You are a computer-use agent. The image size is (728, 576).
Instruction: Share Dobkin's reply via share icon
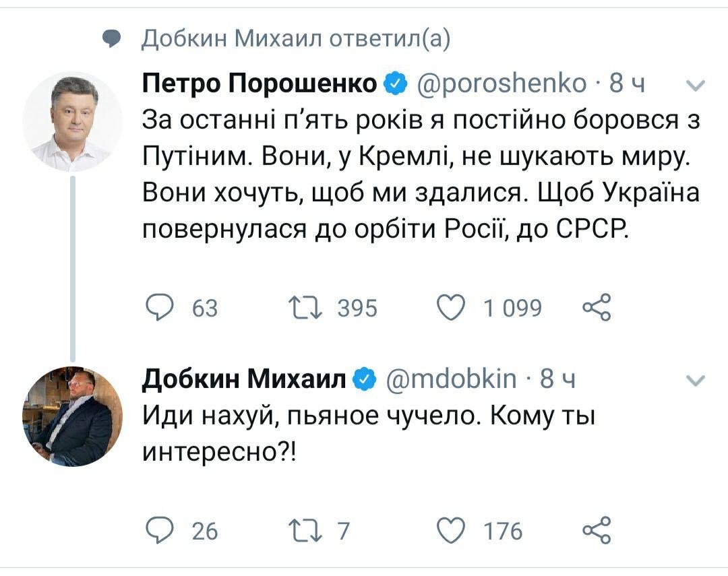tap(596, 530)
